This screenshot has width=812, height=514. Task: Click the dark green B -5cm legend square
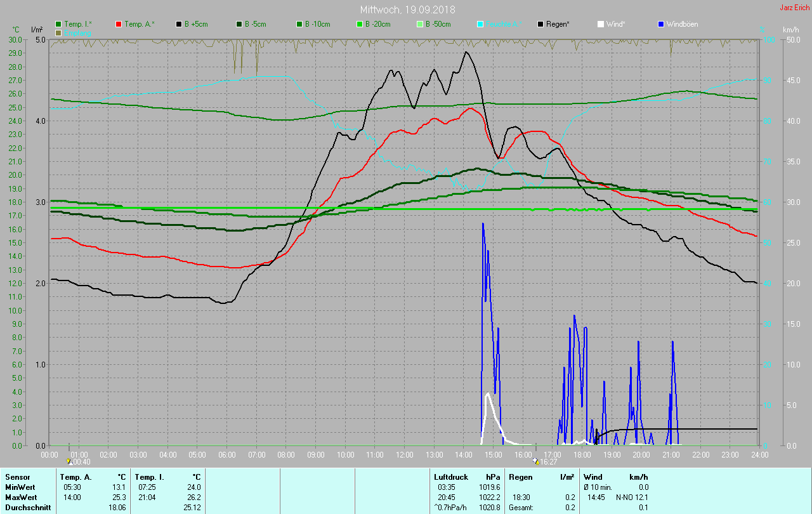(239, 24)
